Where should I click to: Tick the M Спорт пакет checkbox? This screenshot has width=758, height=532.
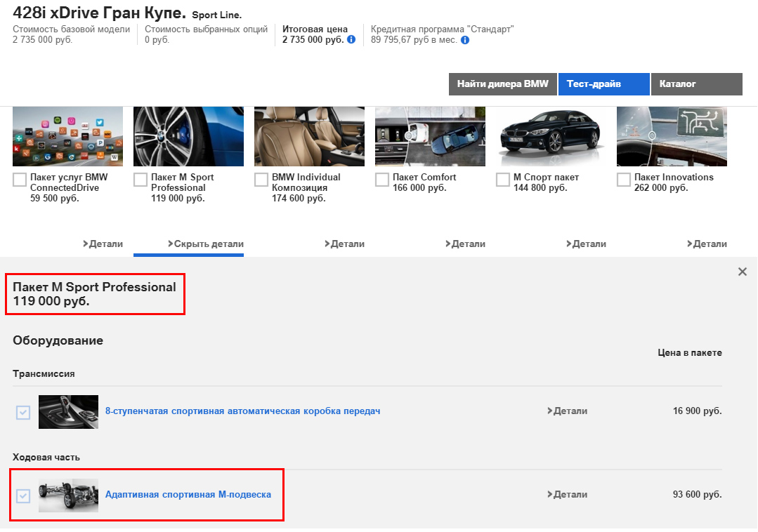click(x=503, y=180)
